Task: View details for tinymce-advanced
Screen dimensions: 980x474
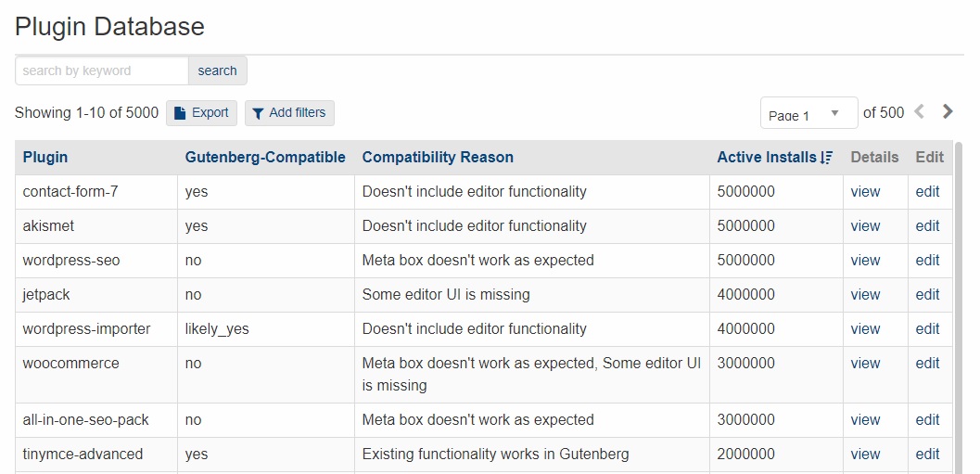Action: click(x=865, y=454)
